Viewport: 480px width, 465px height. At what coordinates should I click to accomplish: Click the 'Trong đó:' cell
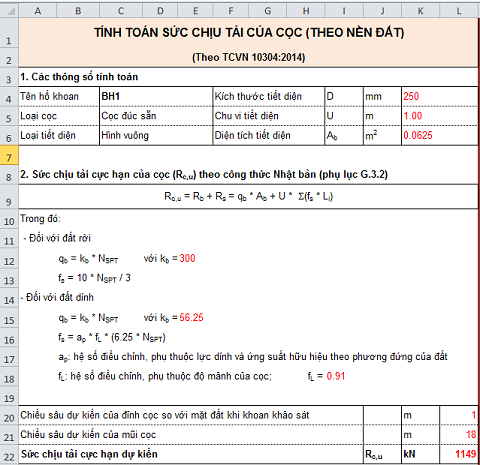40,219
